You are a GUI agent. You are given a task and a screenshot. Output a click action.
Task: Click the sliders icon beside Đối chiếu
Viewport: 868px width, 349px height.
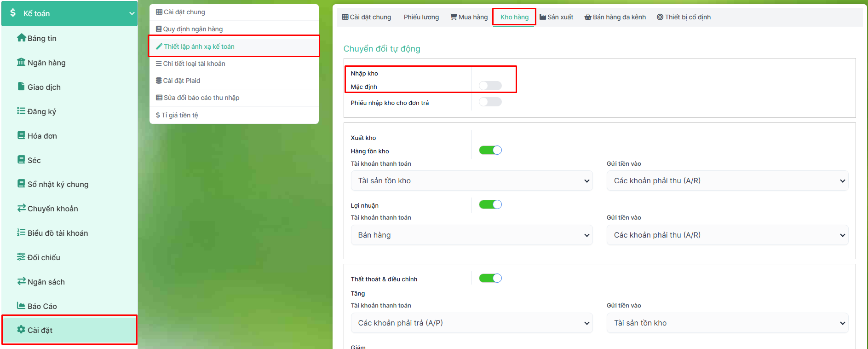coord(21,257)
